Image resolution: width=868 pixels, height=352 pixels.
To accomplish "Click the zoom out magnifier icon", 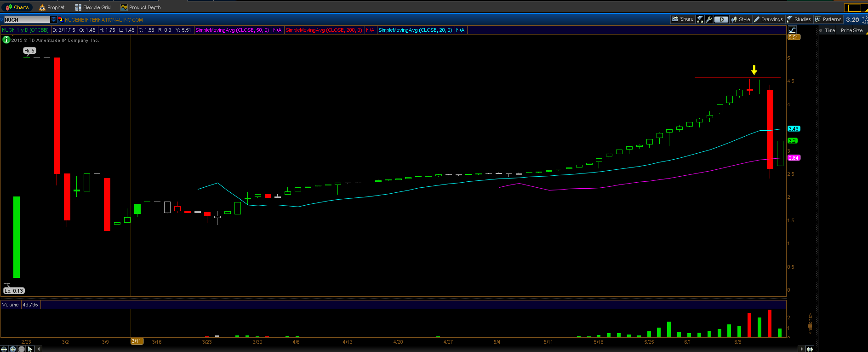I will pos(21,349).
